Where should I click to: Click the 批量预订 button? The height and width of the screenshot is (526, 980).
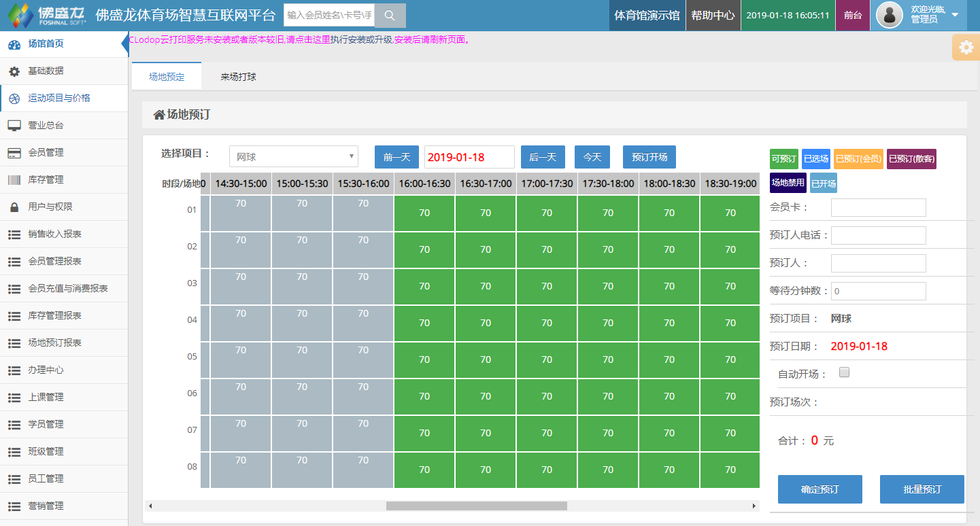[922, 489]
